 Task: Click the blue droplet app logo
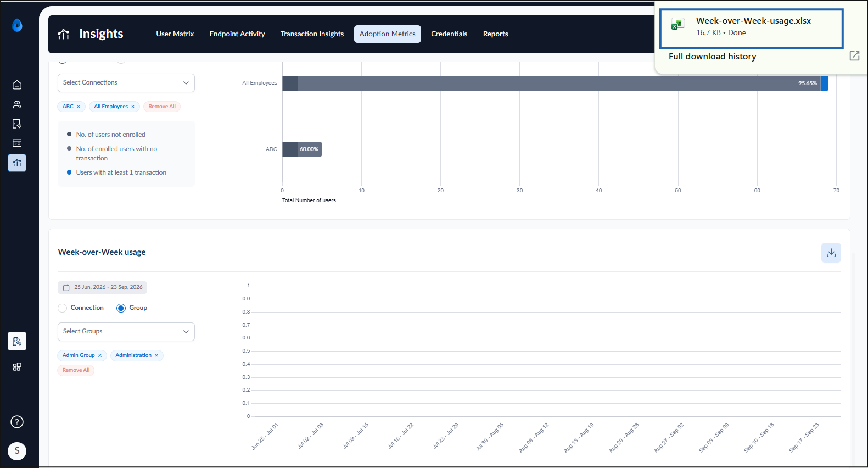pos(17,25)
